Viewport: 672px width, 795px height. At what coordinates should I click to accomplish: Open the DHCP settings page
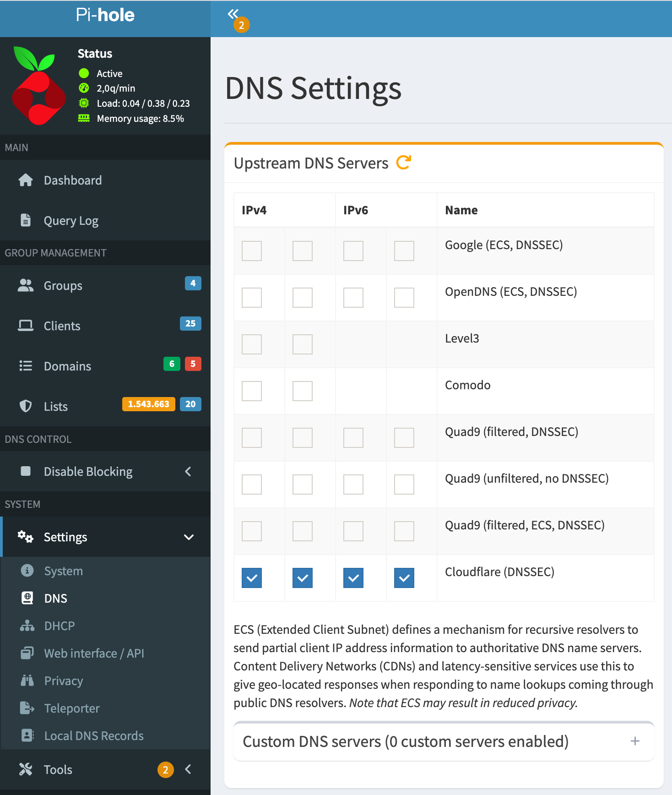click(x=59, y=626)
